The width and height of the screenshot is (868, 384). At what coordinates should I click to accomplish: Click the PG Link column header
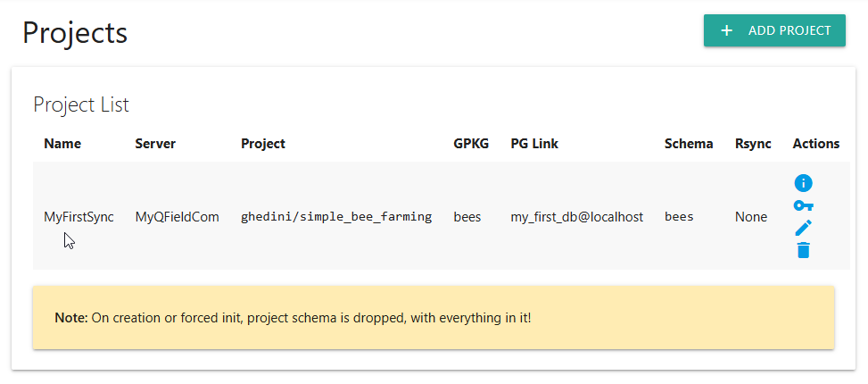point(534,144)
